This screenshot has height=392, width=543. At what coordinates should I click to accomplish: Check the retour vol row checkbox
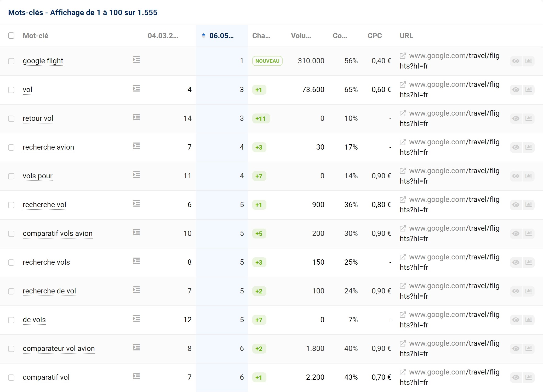pos(11,119)
